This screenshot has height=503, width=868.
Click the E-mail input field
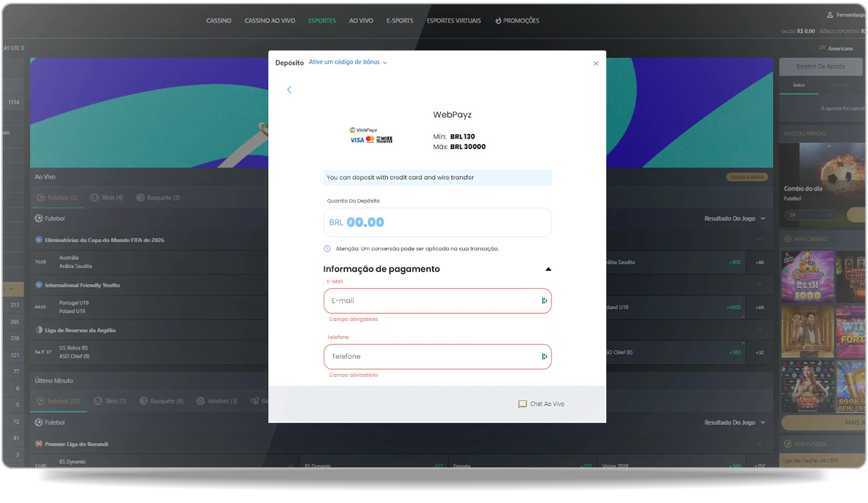(437, 301)
